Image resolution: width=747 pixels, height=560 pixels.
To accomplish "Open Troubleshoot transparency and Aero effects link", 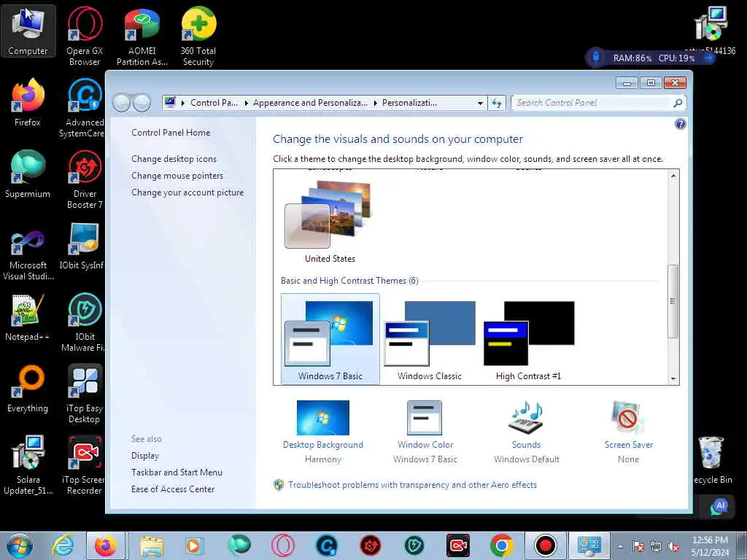I will 412,485.
